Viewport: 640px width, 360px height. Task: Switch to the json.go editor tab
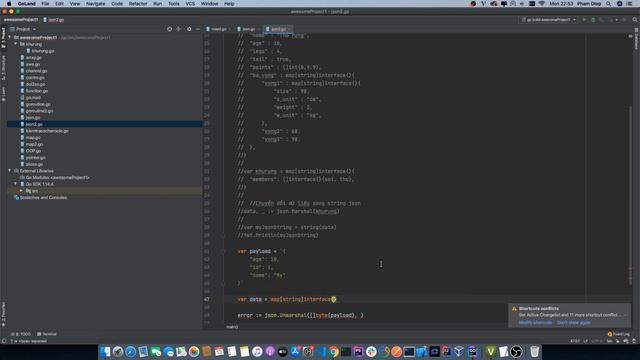pyautogui.click(x=247, y=29)
